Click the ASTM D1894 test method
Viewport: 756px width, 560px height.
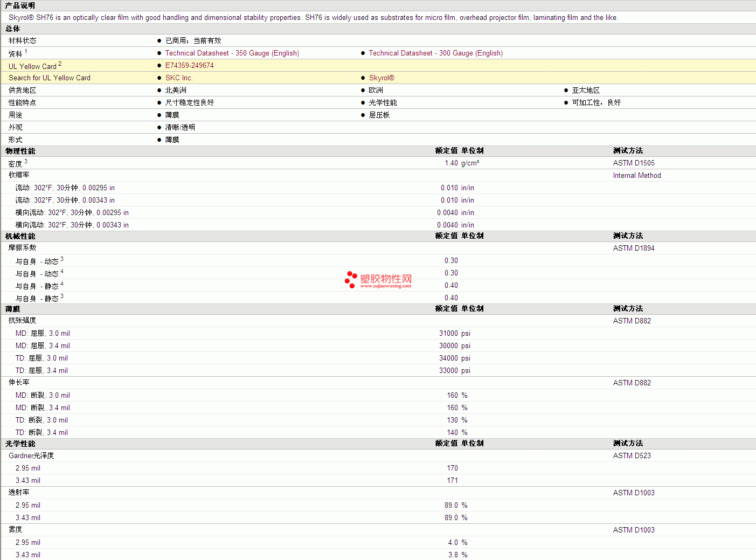(x=634, y=248)
